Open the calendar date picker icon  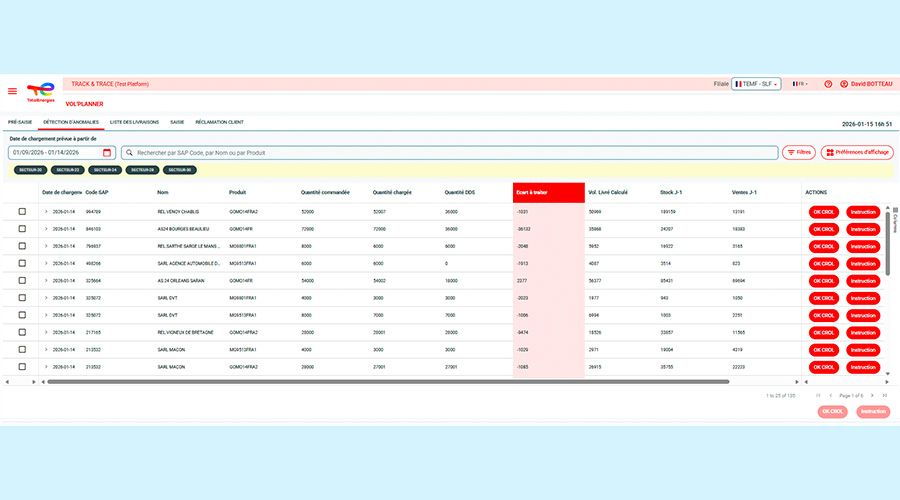click(x=107, y=153)
